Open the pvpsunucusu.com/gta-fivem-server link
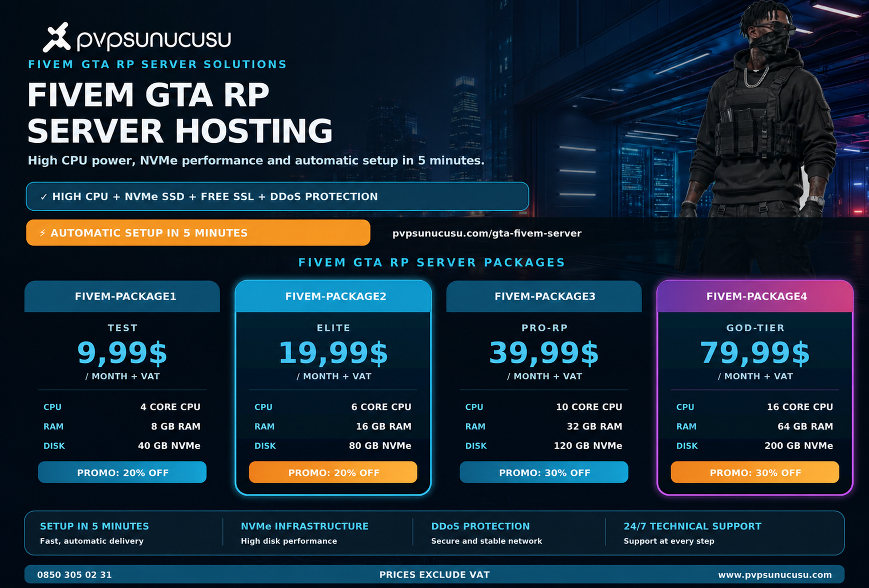 click(487, 233)
